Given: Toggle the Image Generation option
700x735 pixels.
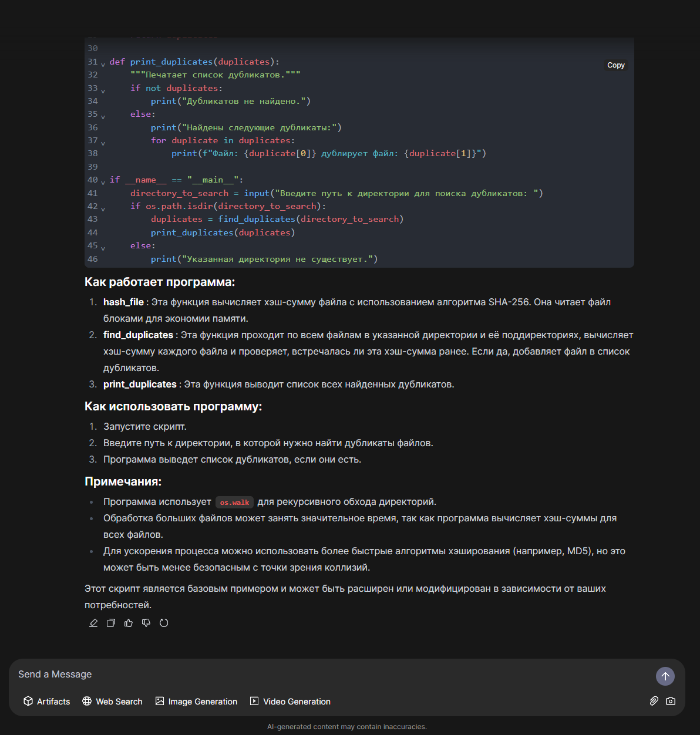Looking at the screenshot, I should (x=196, y=701).
